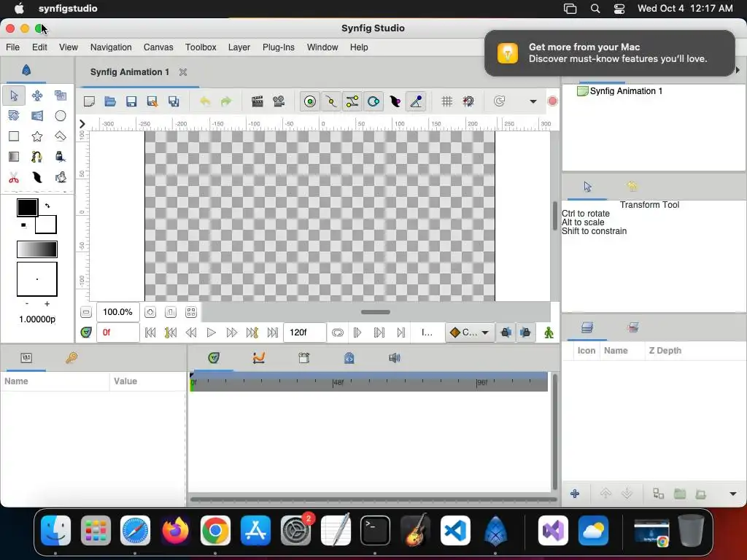Image resolution: width=747 pixels, height=560 pixels.
Task: Select the Circle tool
Action: [61, 116]
